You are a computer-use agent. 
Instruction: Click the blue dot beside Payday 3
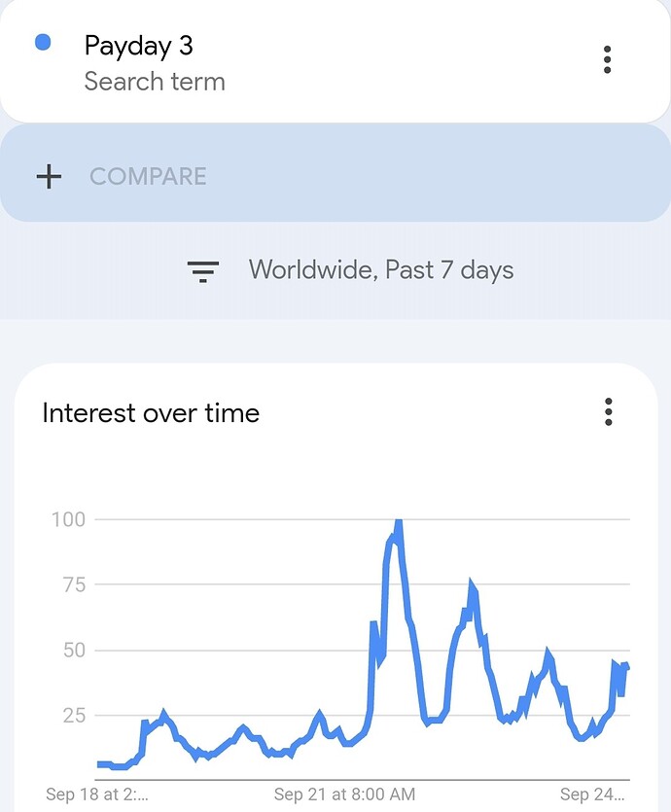[x=43, y=43]
